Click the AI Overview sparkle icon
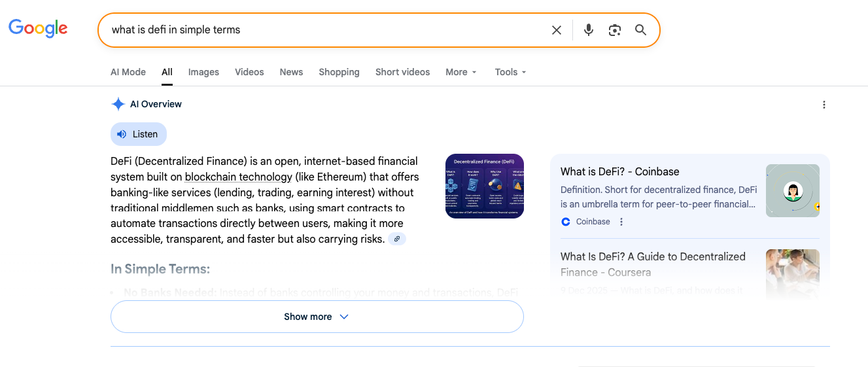 point(118,104)
